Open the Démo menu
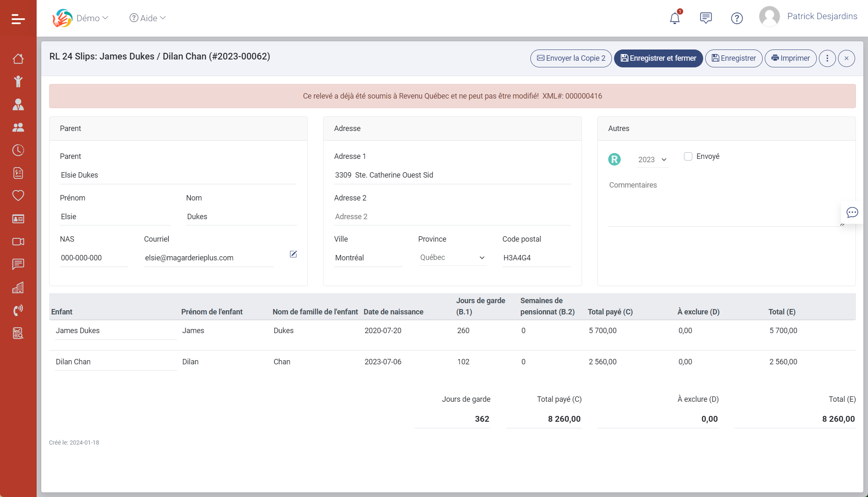Screen dimensions: 868x497 92,18
